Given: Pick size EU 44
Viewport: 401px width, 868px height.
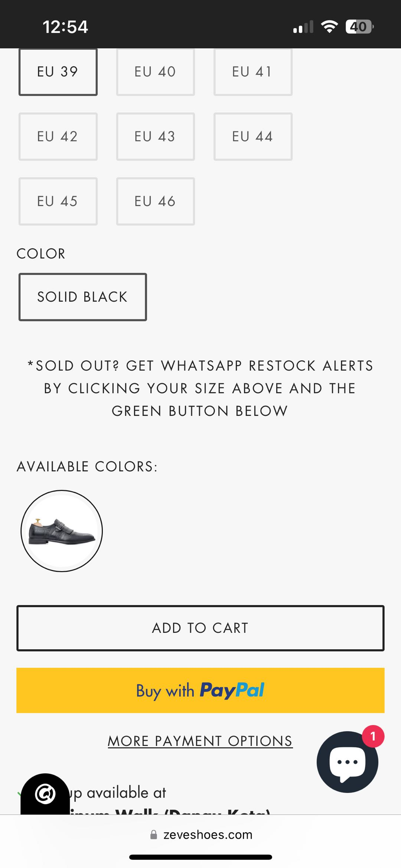Looking at the screenshot, I should click(253, 136).
